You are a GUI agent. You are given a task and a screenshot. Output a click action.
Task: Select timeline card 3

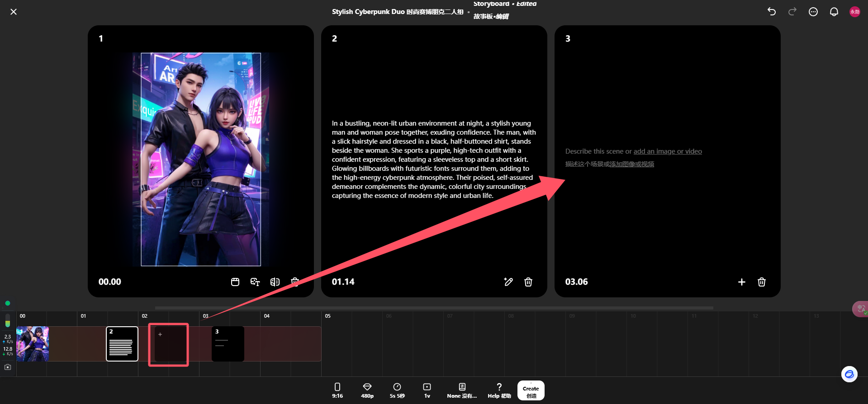228,344
